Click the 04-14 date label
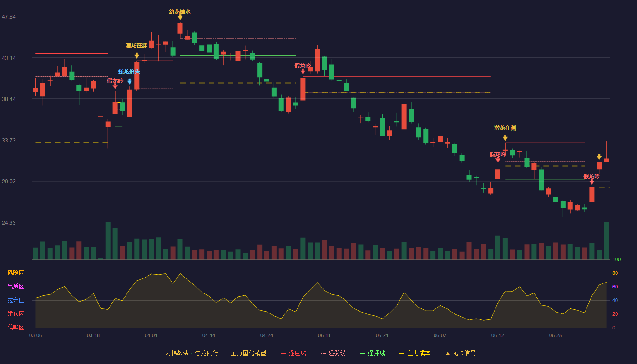 click(x=209, y=335)
